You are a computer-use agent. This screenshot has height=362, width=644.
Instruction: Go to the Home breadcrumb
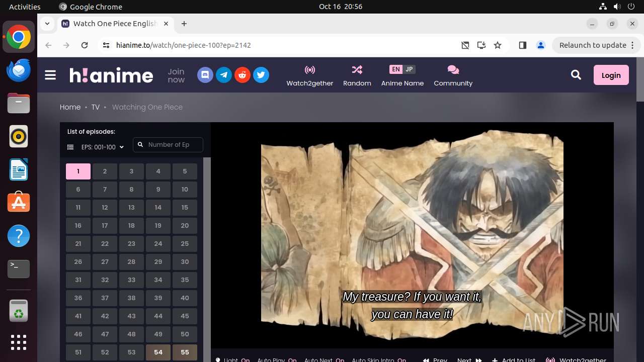coord(70,107)
